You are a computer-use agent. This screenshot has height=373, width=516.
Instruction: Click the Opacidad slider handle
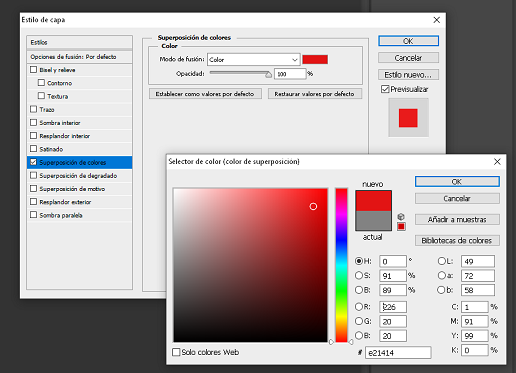click(268, 75)
